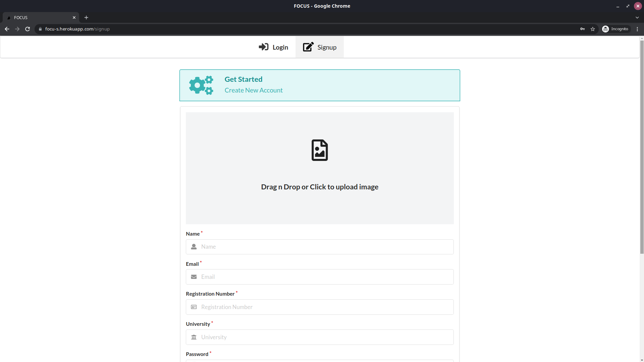Click Drag n Drop upload image area
Viewport: 644px width, 362px height.
319,187
